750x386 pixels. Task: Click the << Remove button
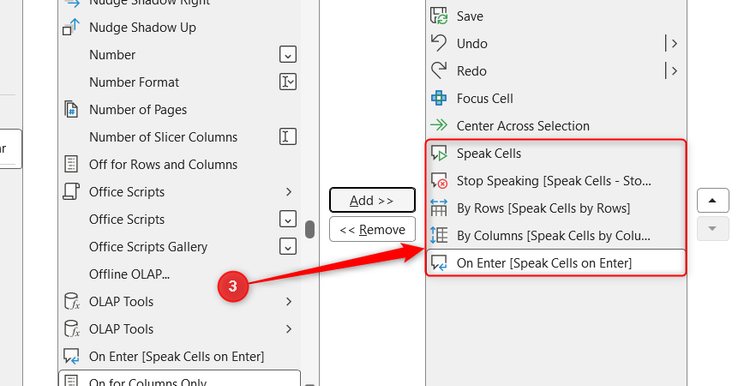pyautogui.click(x=372, y=230)
